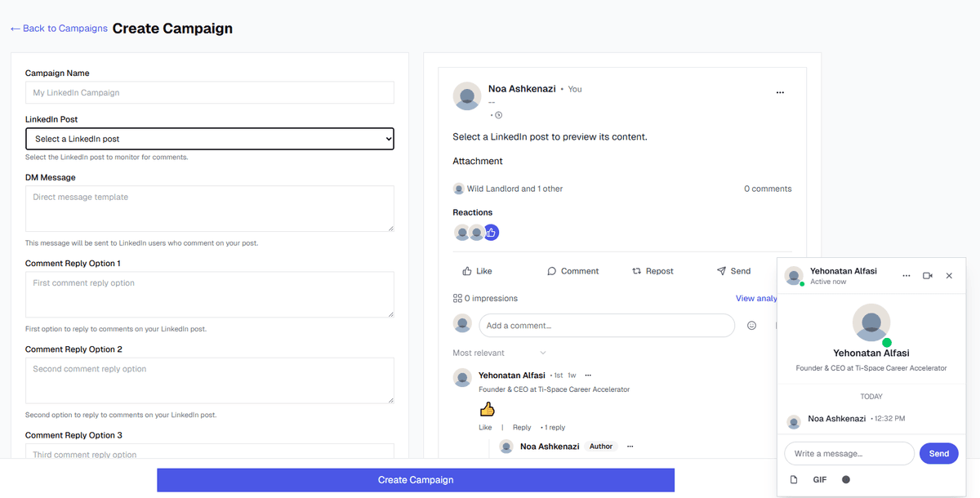
Task: Start a video call with Yehonatan Alfasi
Action: tap(928, 275)
